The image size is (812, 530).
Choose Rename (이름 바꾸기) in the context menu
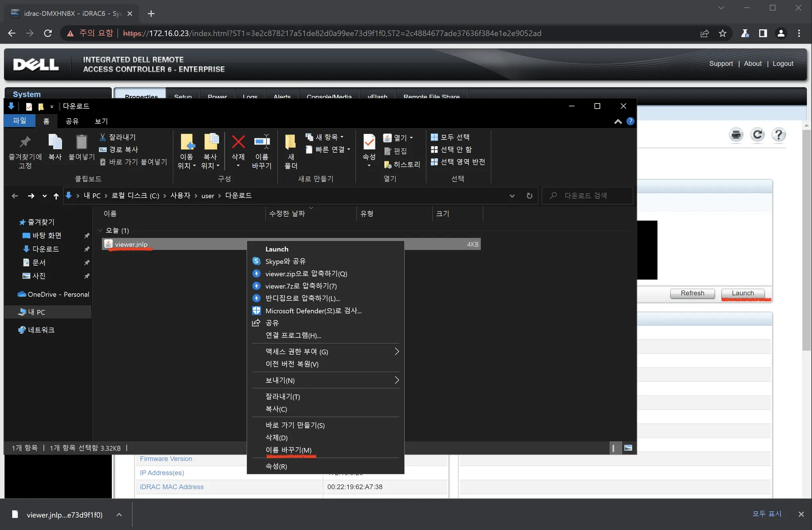288,450
